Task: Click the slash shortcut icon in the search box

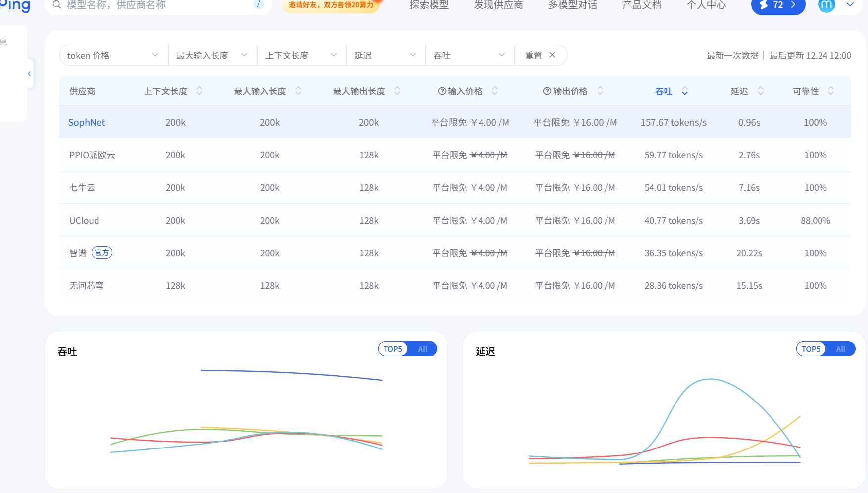Action: coord(258,4)
